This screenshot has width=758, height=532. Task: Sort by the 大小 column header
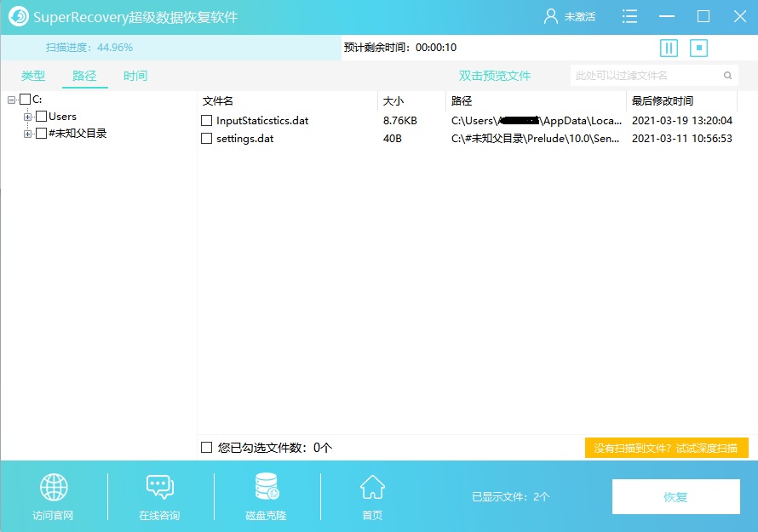coord(411,101)
